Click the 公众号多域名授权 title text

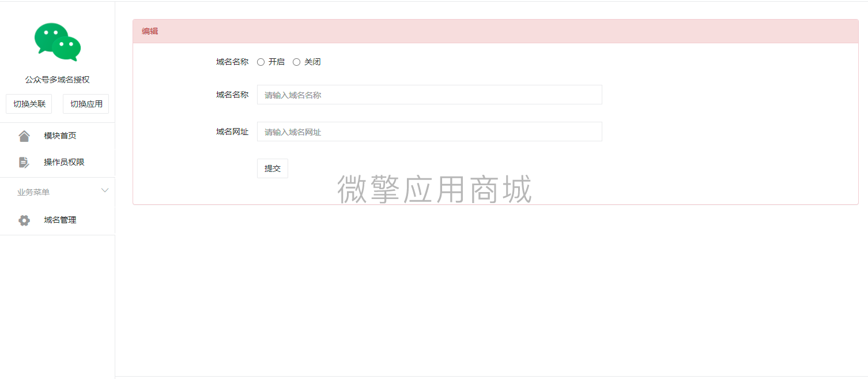pos(57,80)
